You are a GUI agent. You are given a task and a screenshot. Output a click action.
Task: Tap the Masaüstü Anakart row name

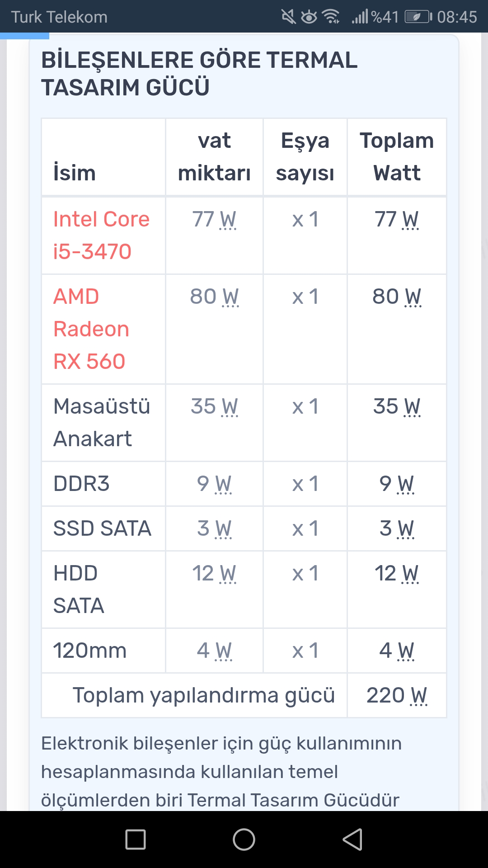102,422
